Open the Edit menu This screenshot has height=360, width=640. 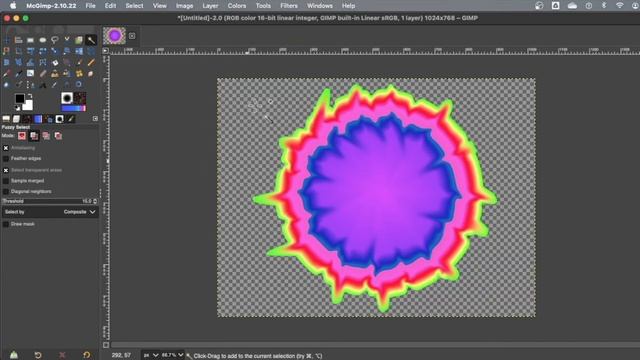click(x=110, y=6)
